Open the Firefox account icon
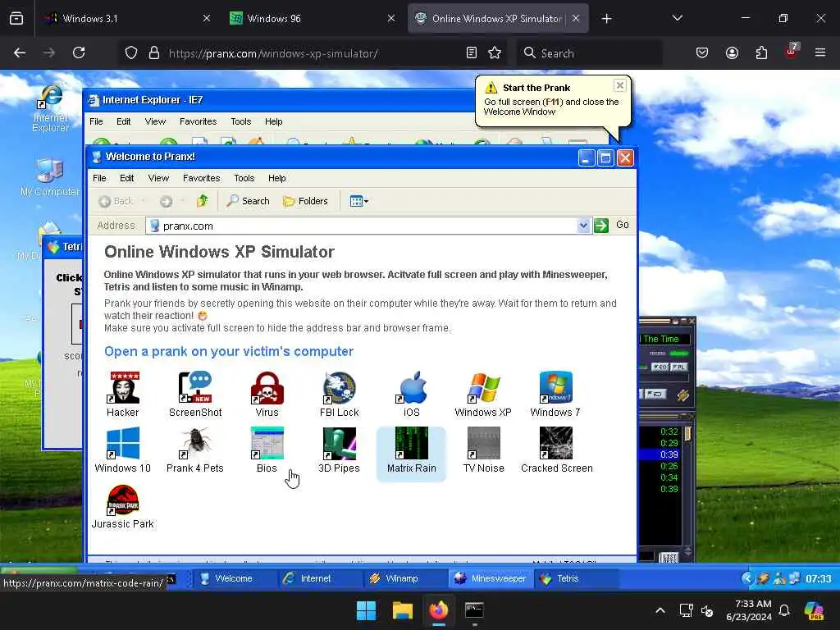 coord(732,52)
